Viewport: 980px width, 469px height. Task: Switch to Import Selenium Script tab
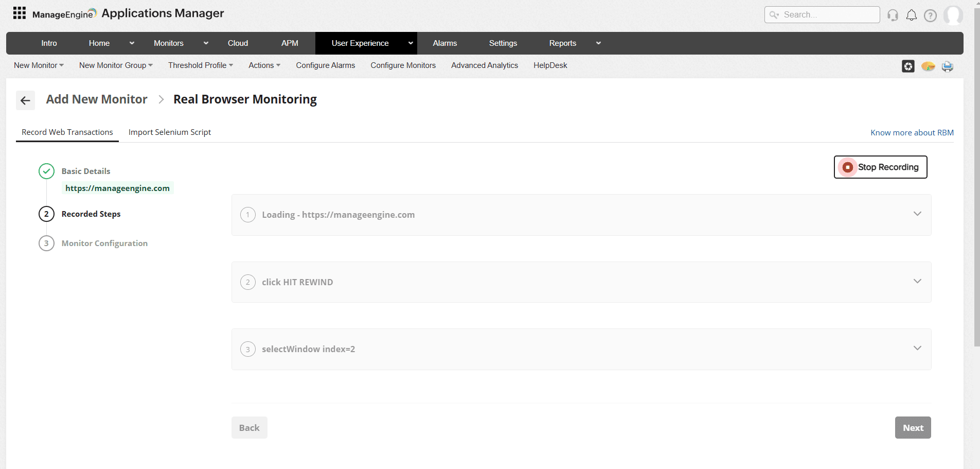coord(170,132)
